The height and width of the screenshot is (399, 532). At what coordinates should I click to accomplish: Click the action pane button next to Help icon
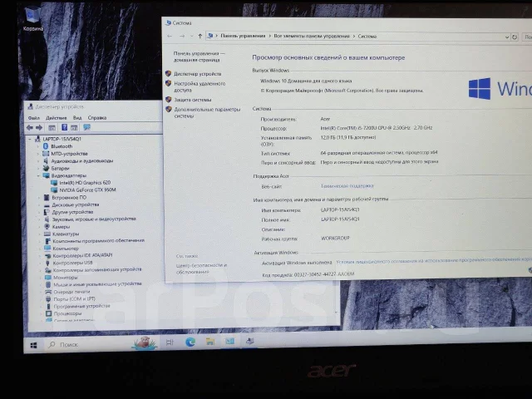74,127
